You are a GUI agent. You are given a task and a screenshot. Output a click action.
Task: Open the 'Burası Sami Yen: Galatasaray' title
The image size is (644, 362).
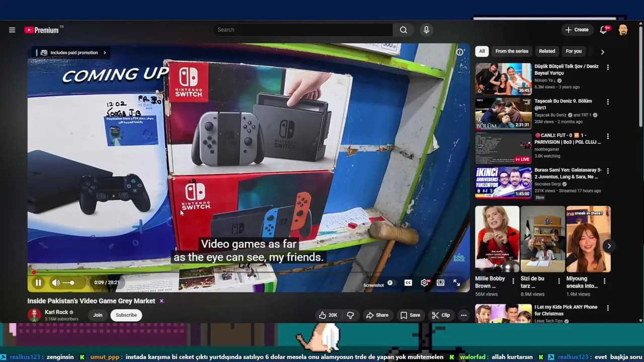click(568, 173)
